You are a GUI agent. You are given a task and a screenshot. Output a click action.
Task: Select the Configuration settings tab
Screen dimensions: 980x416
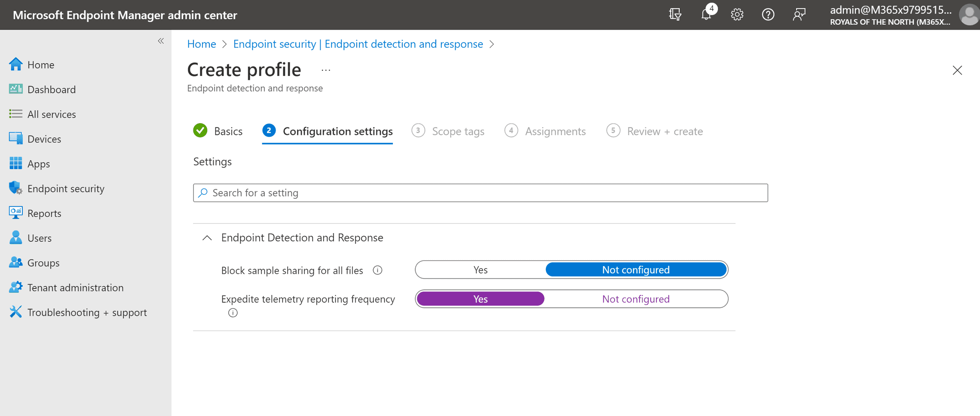click(x=337, y=131)
